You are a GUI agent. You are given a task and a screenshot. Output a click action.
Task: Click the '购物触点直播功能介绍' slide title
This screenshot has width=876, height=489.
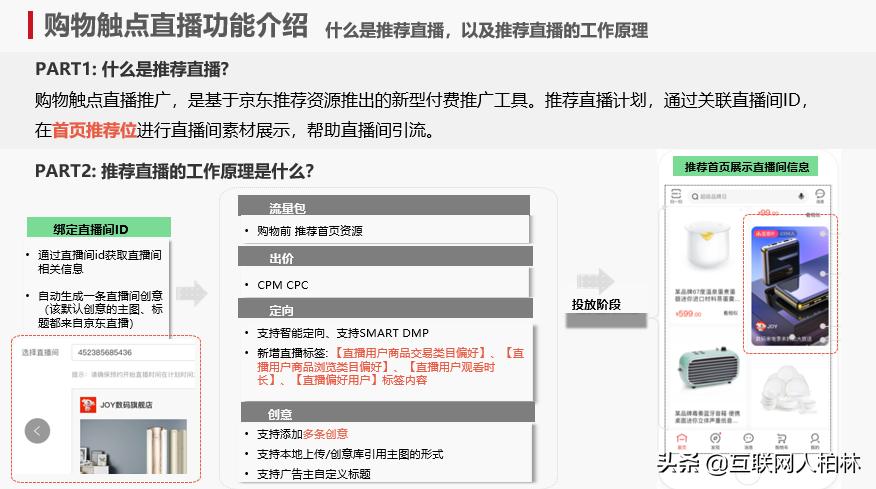point(175,26)
